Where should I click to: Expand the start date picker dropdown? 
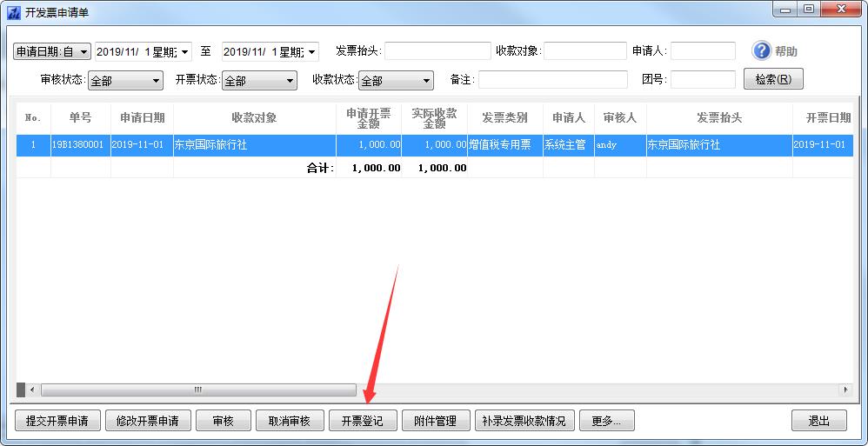pyautogui.click(x=185, y=52)
